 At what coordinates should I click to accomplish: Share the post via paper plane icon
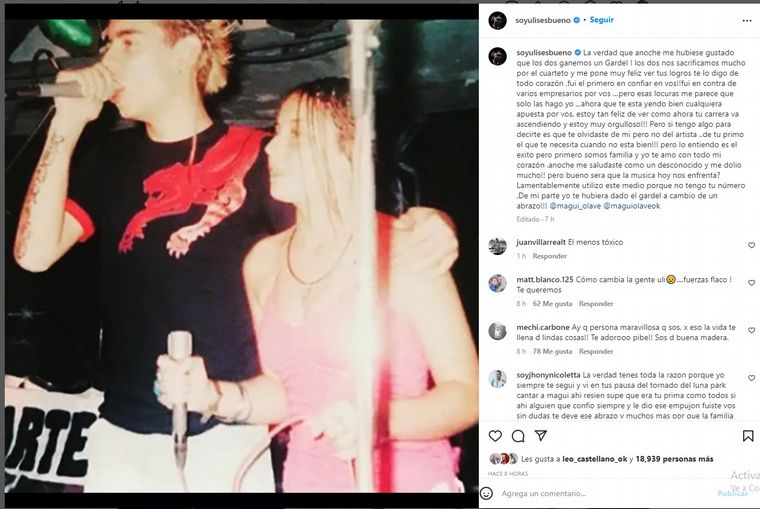tap(541, 435)
